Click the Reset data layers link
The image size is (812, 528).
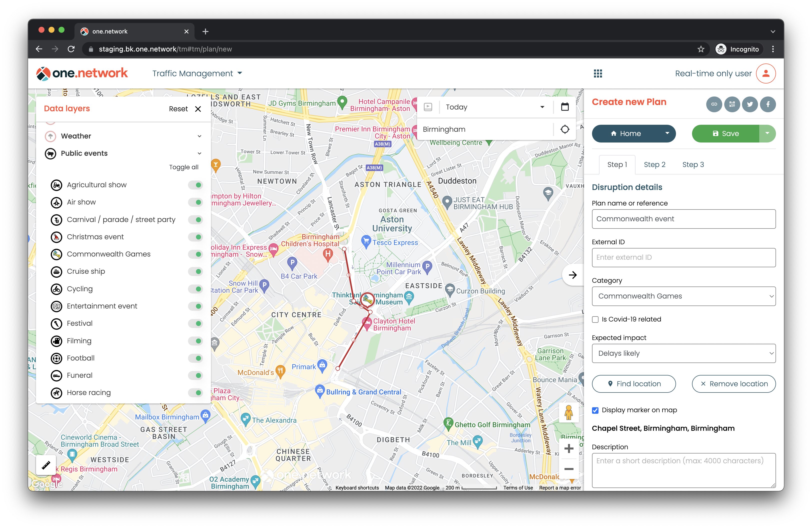pyautogui.click(x=178, y=109)
